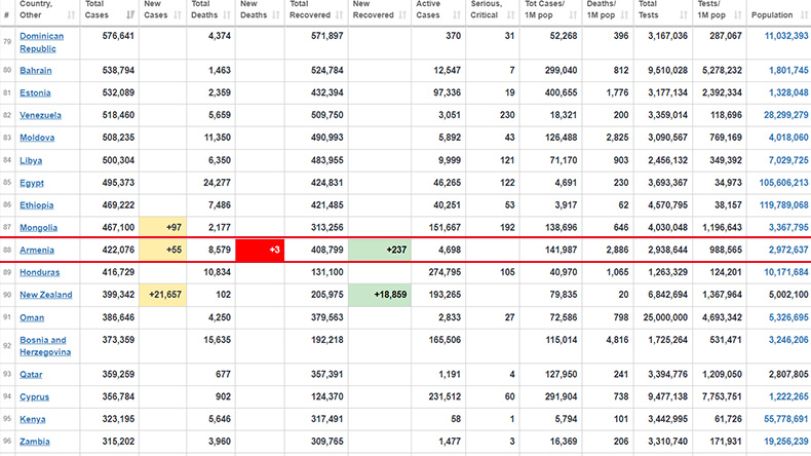Select Oman total tests value 25,000,000

(x=665, y=317)
